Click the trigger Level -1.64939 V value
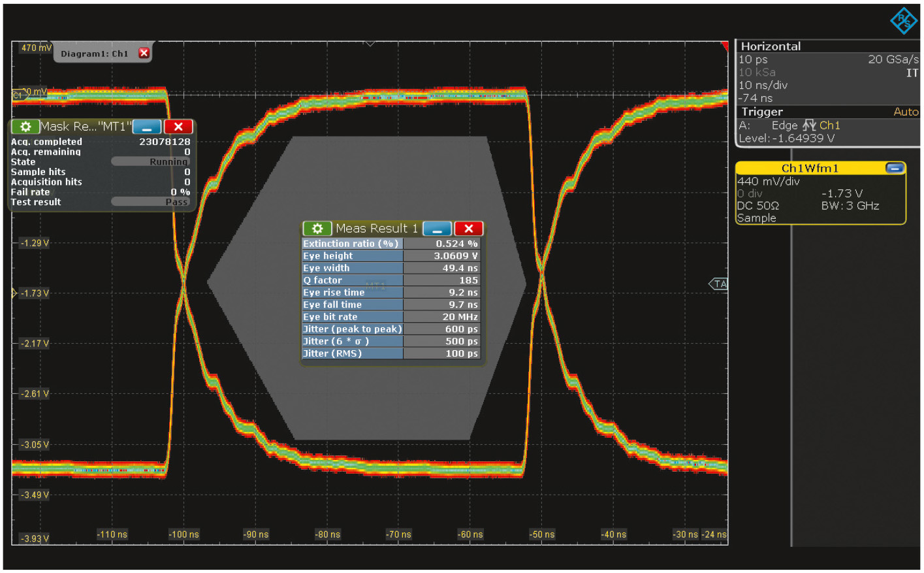Viewport: 924px width, 573px height. [x=786, y=138]
